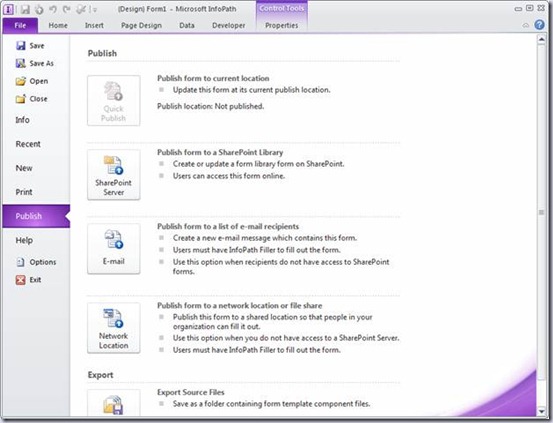Choose Save As in the left menu

tap(35, 63)
